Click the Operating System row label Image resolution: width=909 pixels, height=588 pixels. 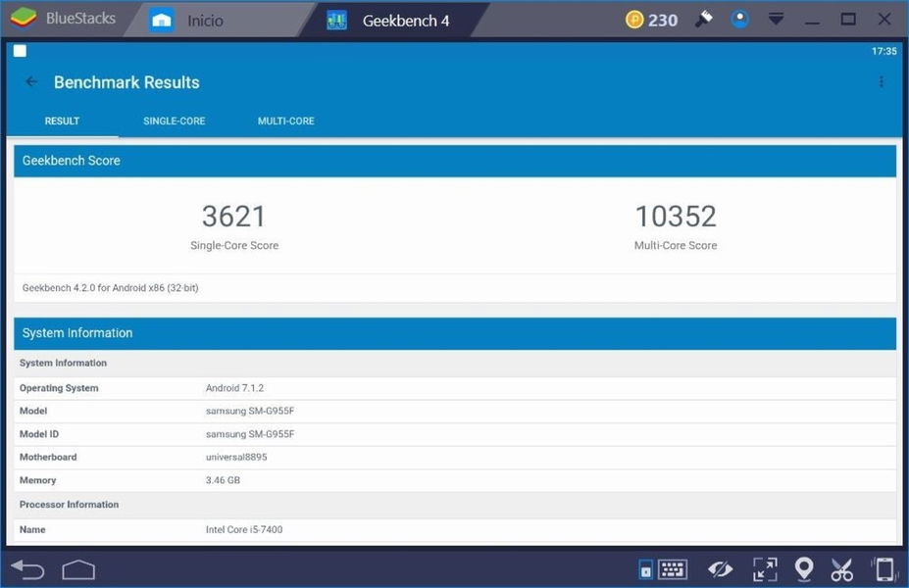pos(59,388)
